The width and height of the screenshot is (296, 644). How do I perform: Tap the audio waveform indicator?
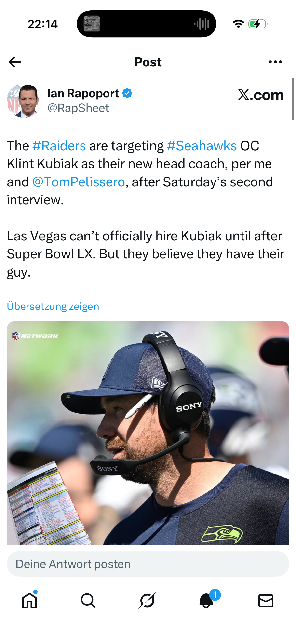[202, 24]
